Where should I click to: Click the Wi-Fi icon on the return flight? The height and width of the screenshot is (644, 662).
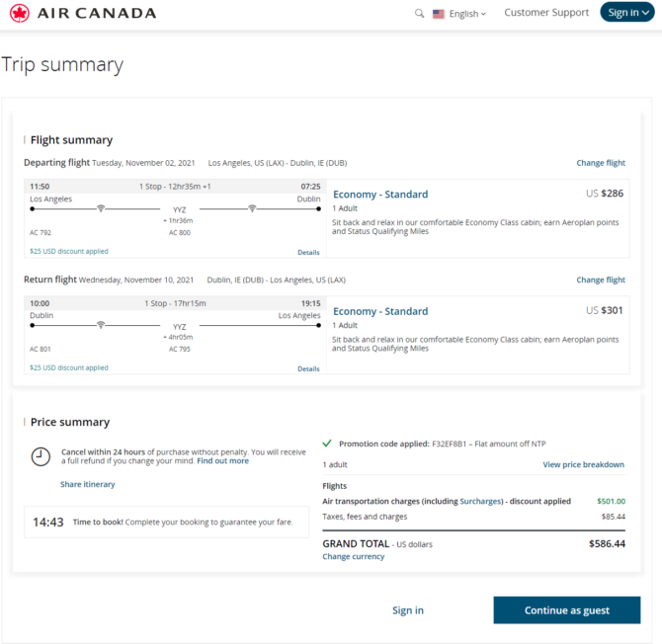pyautogui.click(x=101, y=325)
